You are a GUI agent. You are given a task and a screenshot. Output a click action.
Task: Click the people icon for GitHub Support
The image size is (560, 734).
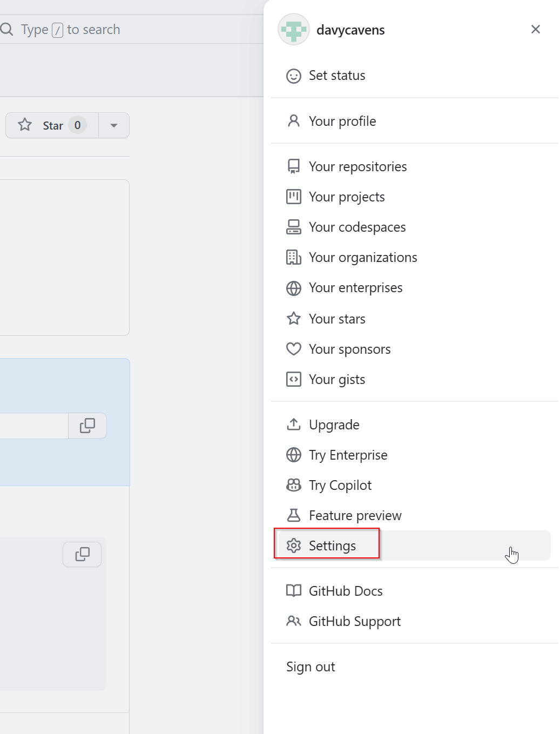294,621
